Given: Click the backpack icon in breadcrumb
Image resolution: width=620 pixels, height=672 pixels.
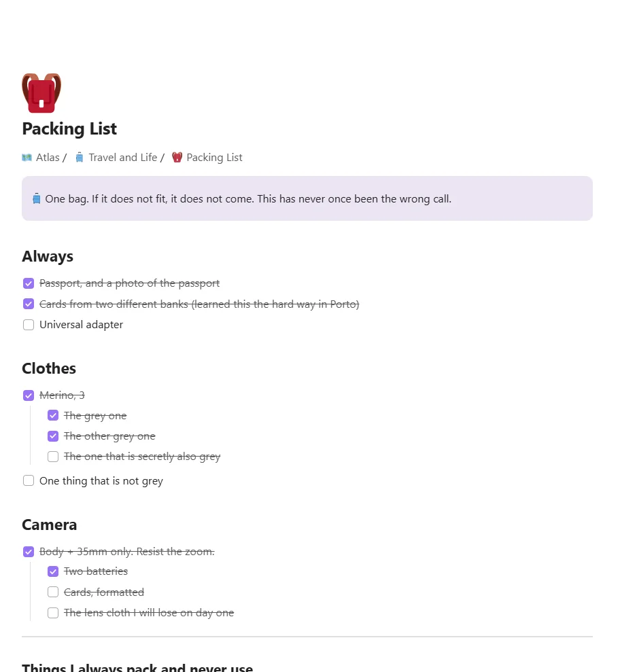Looking at the screenshot, I should pyautogui.click(x=177, y=158).
